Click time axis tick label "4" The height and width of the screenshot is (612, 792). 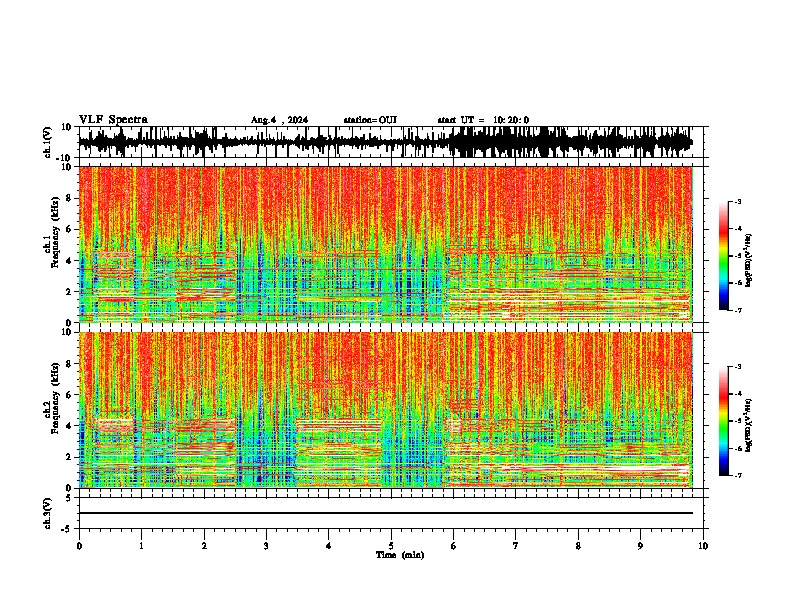coord(329,546)
